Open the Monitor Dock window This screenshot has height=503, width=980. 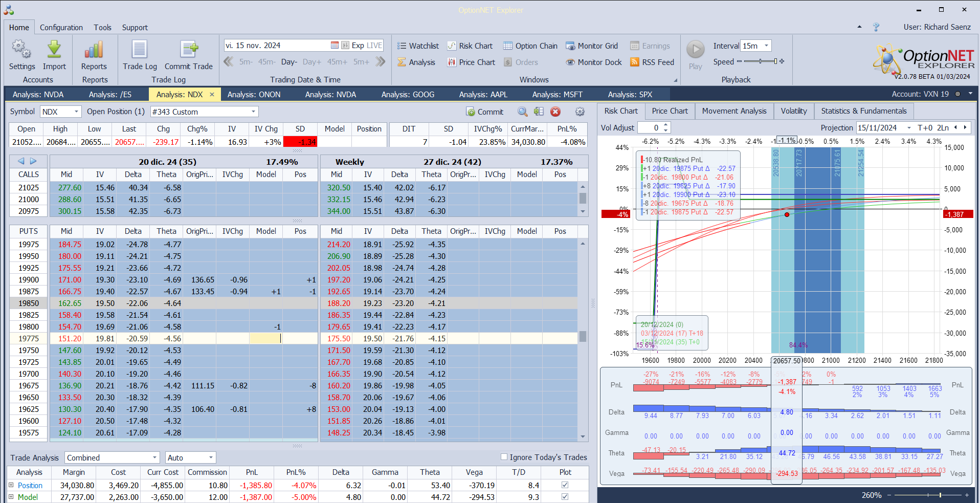[594, 62]
